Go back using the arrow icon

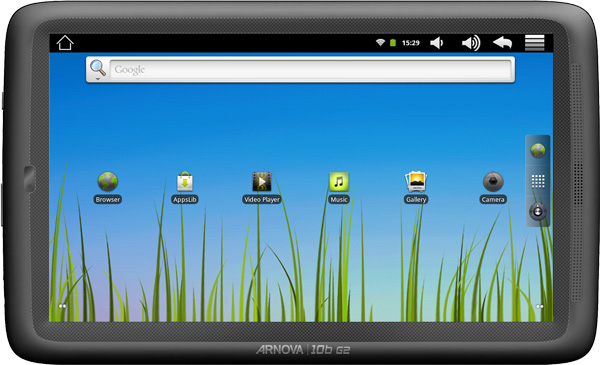pyautogui.click(x=502, y=42)
